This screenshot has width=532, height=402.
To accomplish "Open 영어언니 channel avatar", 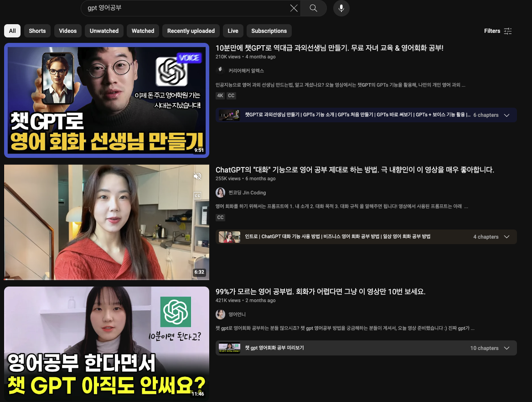I will (220, 314).
